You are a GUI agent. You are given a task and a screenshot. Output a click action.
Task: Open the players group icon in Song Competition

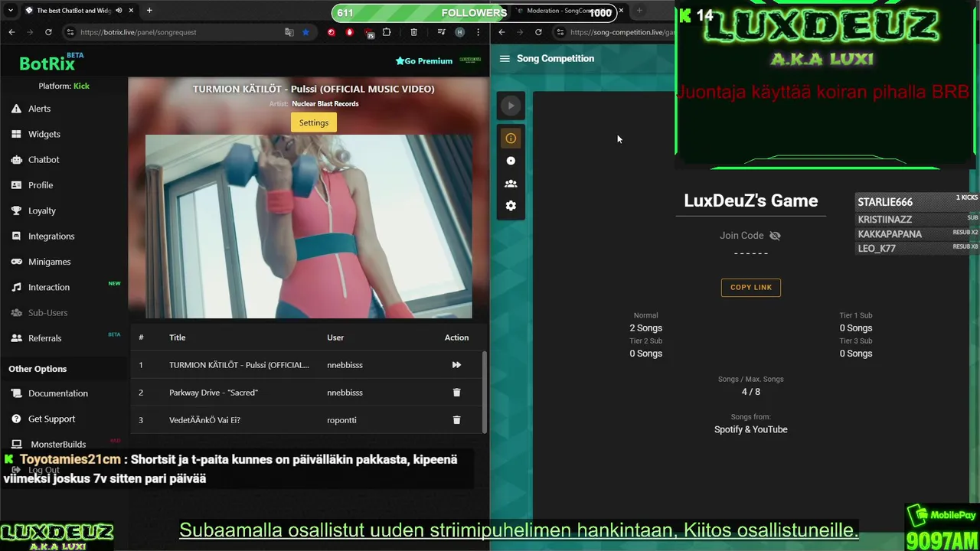[x=511, y=184]
